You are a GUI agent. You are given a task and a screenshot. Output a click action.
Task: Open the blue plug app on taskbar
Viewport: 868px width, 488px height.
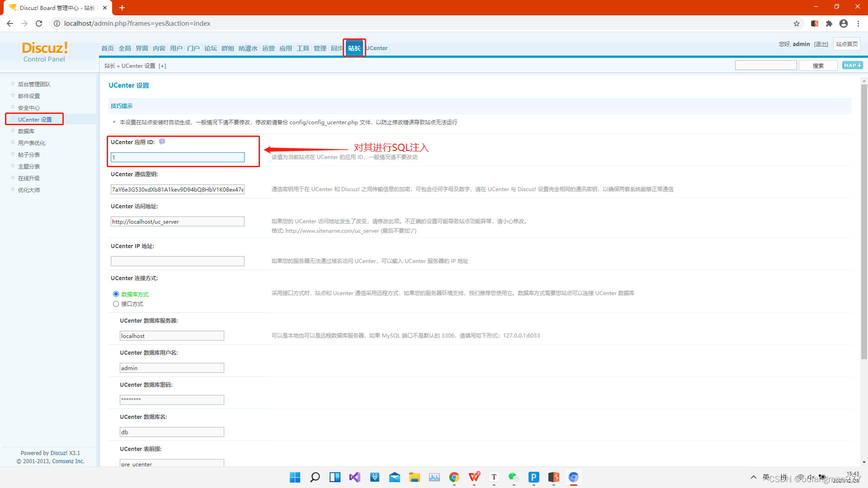(375, 477)
